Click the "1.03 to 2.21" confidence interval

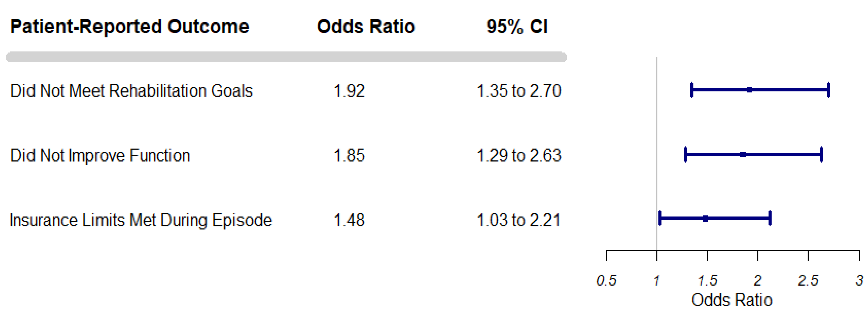(519, 220)
